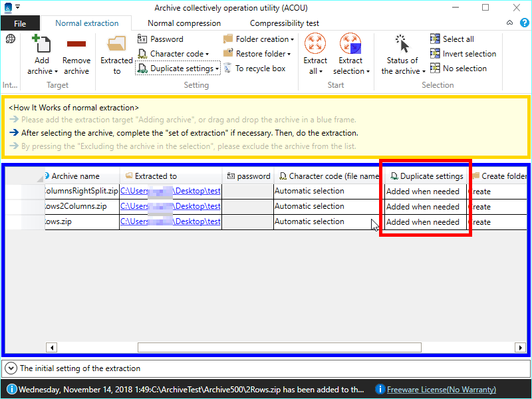
Task: Click Status of the archive icon
Action: (402, 45)
